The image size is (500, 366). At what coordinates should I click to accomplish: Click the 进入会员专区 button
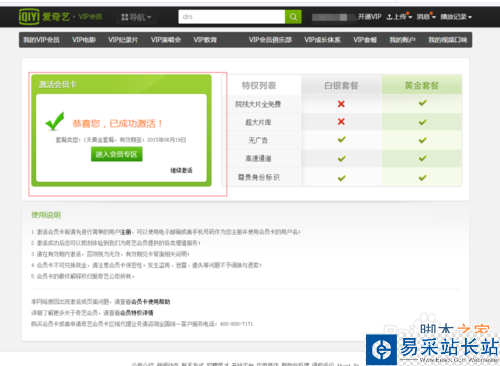(x=117, y=154)
